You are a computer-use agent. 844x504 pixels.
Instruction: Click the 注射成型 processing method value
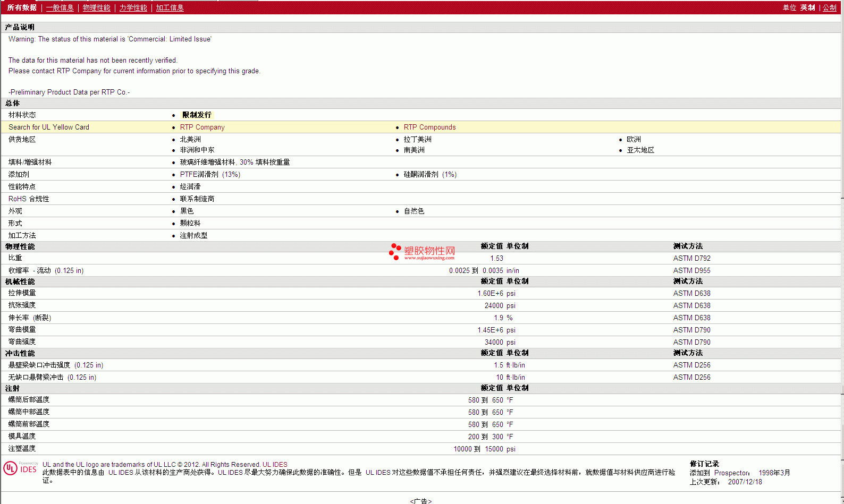pyautogui.click(x=193, y=235)
